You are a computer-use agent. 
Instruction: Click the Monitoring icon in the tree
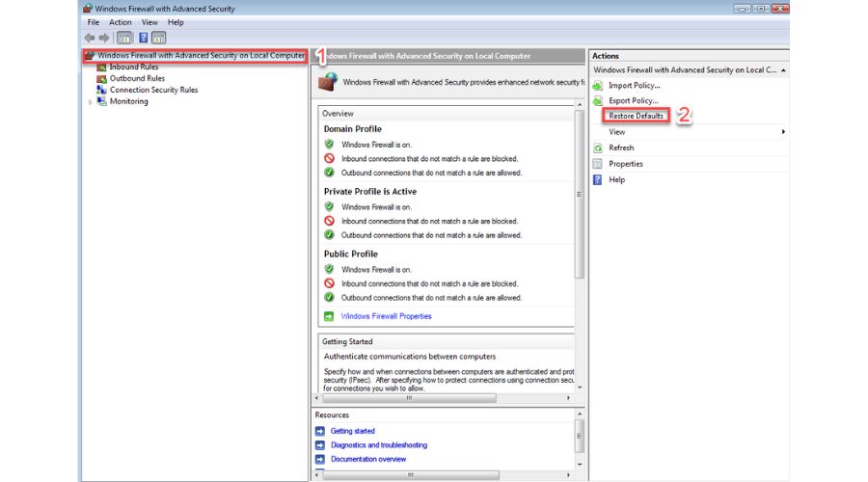102,101
